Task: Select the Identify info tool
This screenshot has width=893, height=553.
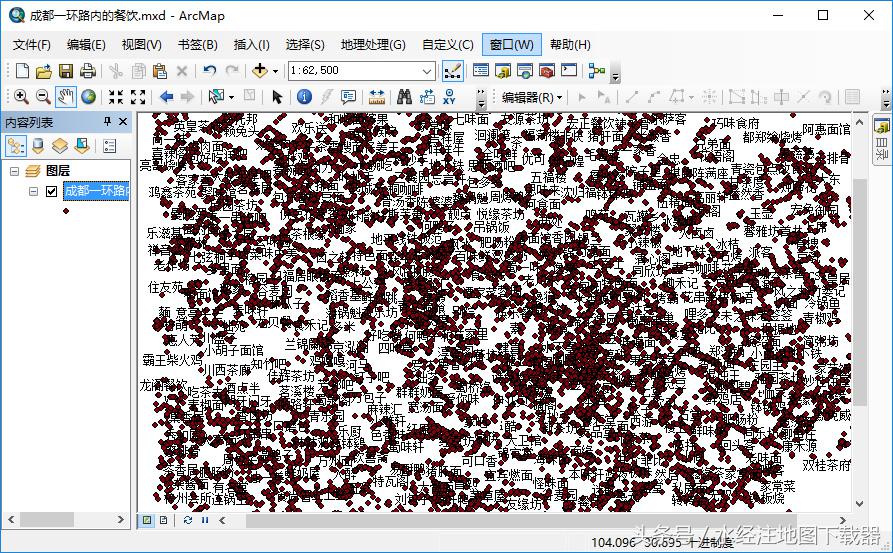Action: [x=305, y=97]
